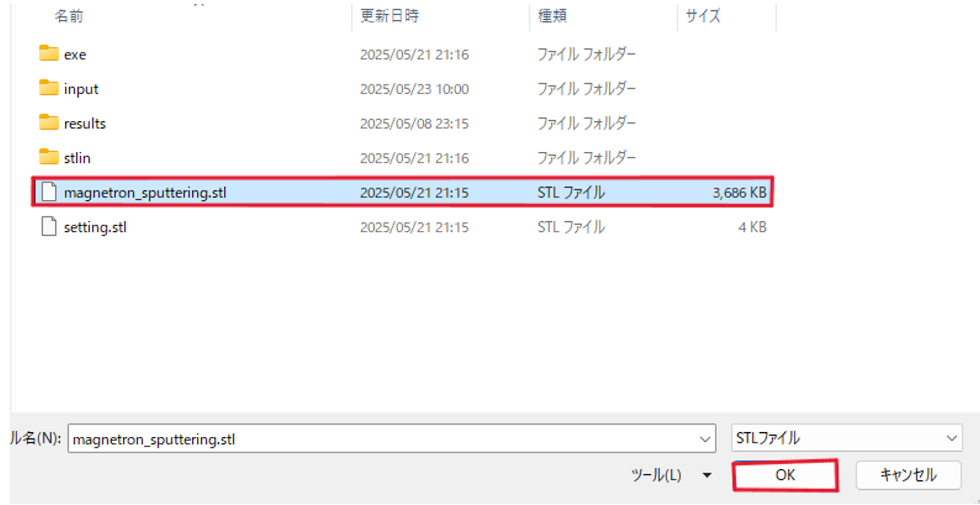Viewport: 980px width, 505px height.
Task: Confirm selection with the OK button
Action: pos(785,475)
